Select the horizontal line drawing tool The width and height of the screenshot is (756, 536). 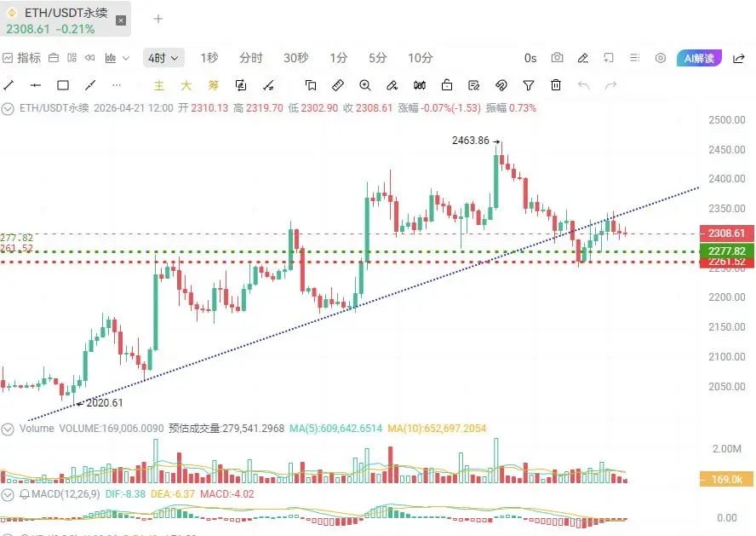tap(35, 85)
